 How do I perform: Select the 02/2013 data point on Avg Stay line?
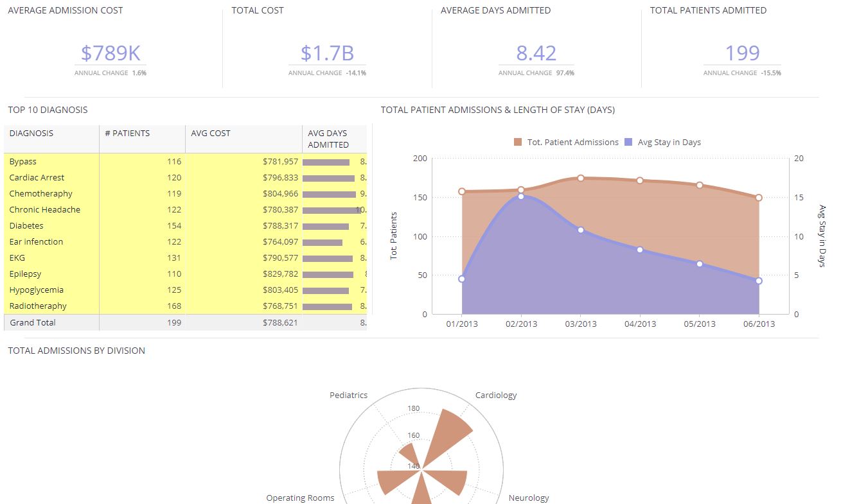[x=520, y=196]
